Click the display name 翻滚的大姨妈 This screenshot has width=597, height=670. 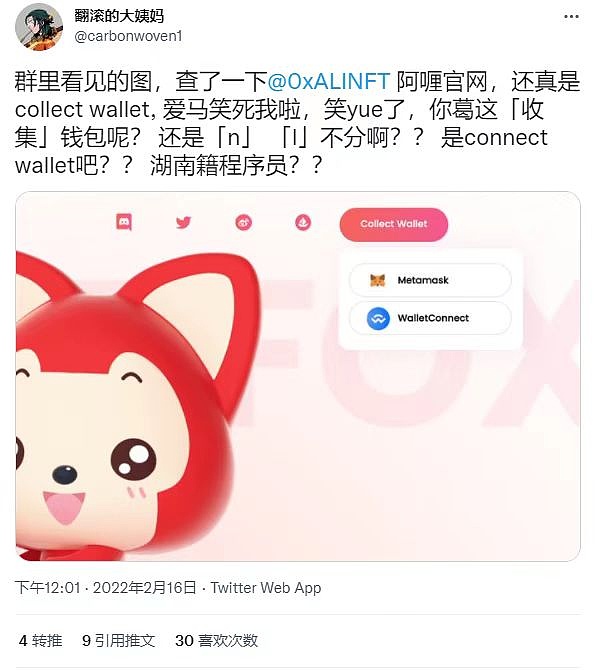119,15
